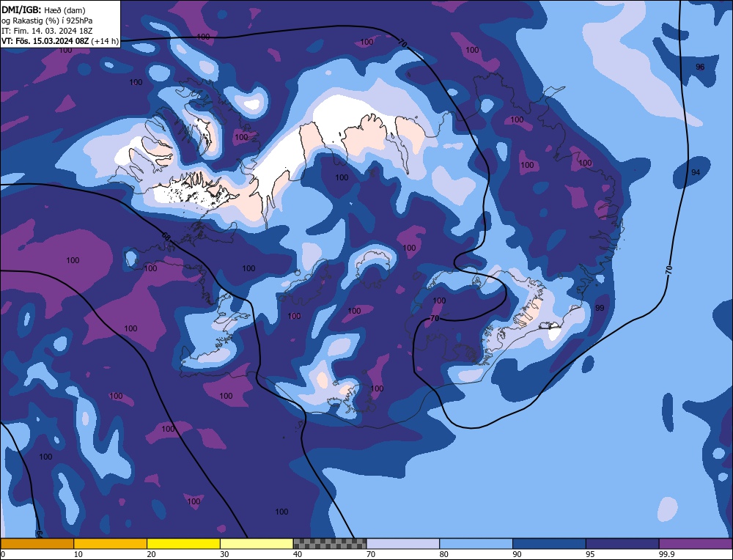Pick the lavender 70–80 legend swatch
This screenshot has width=733, height=560.
pyautogui.click(x=403, y=543)
